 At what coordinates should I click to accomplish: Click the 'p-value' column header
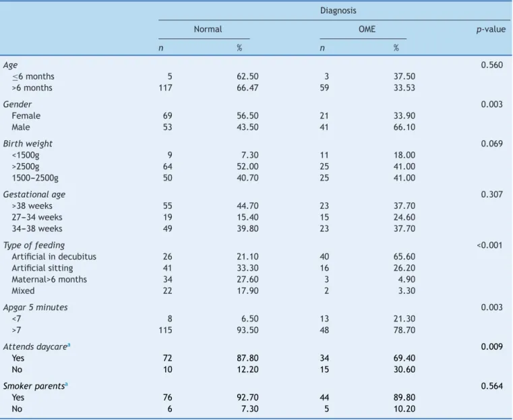[x=491, y=29]
